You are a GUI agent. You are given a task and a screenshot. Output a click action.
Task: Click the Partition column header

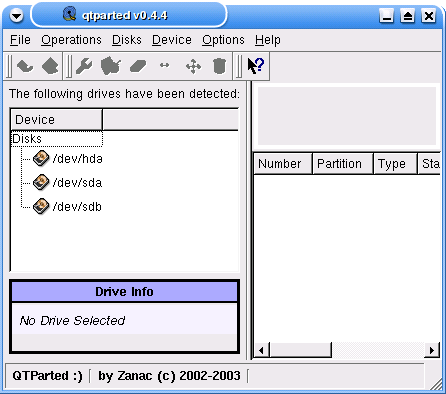coord(343,164)
